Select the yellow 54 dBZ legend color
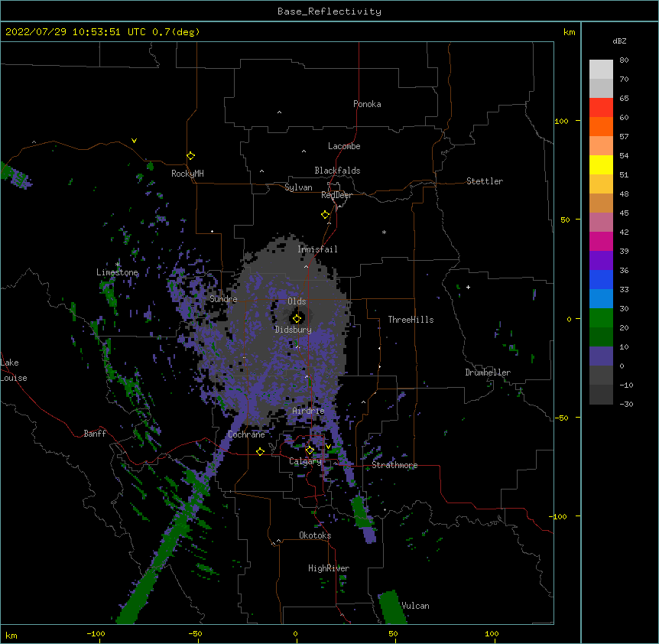Image resolution: width=659 pixels, height=644 pixels. 601,164
